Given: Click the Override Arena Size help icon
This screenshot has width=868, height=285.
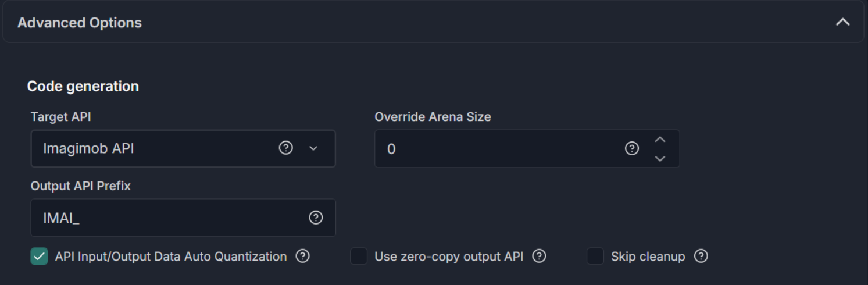Looking at the screenshot, I should coord(632,148).
